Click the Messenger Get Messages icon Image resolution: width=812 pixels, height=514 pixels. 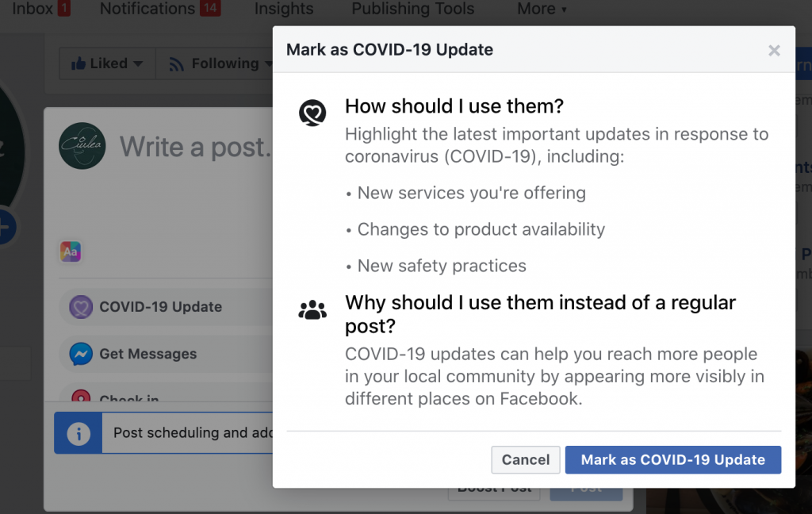[x=81, y=354]
